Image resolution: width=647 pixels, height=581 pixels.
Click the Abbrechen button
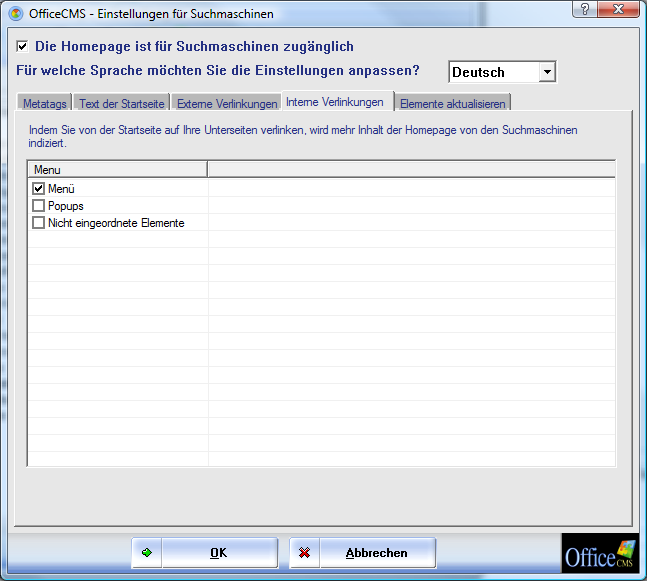click(x=363, y=553)
